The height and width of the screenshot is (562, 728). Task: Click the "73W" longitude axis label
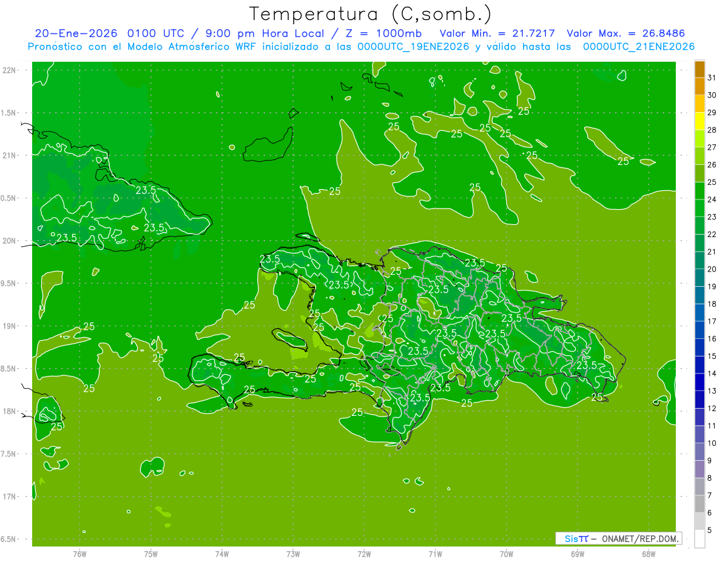(293, 554)
